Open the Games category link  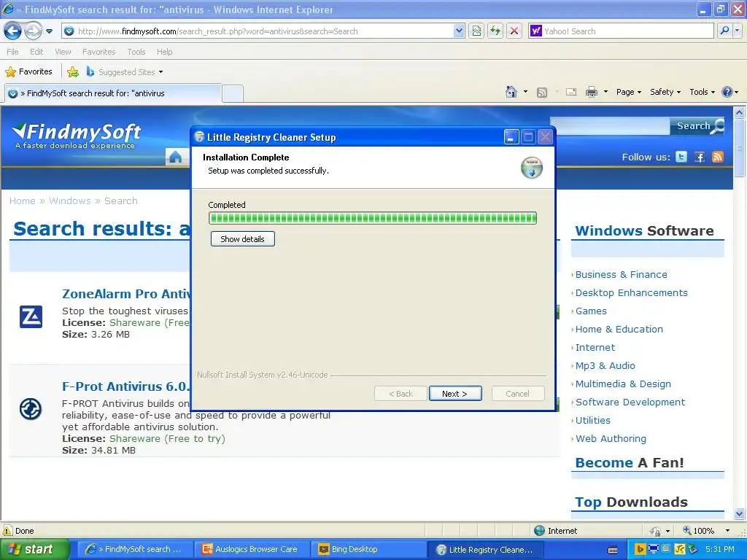pos(591,311)
